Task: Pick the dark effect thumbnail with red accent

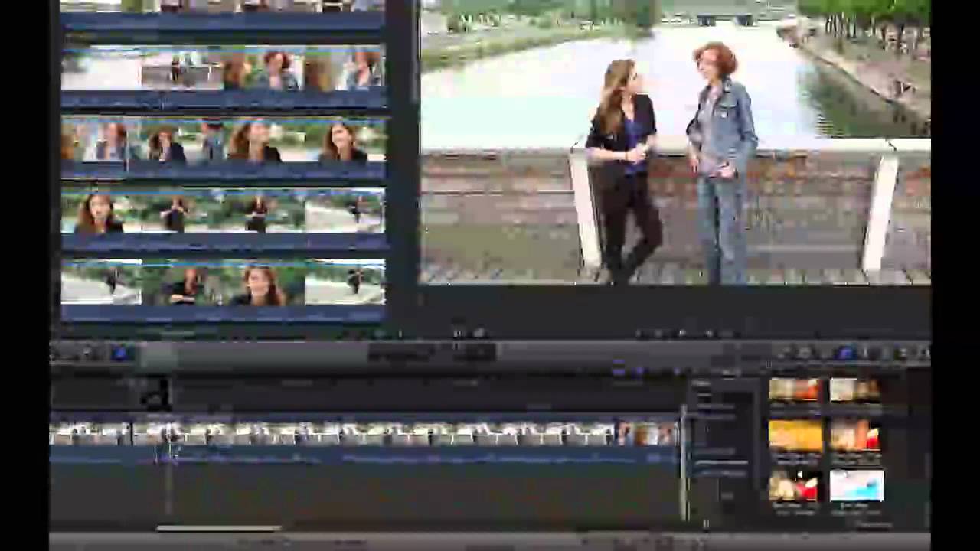Action: pos(794,485)
